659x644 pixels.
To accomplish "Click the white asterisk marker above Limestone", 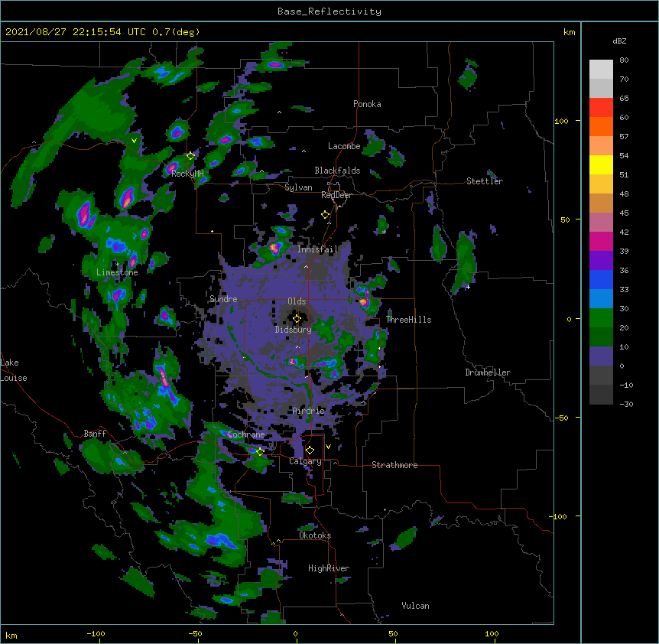I will click(x=117, y=264).
